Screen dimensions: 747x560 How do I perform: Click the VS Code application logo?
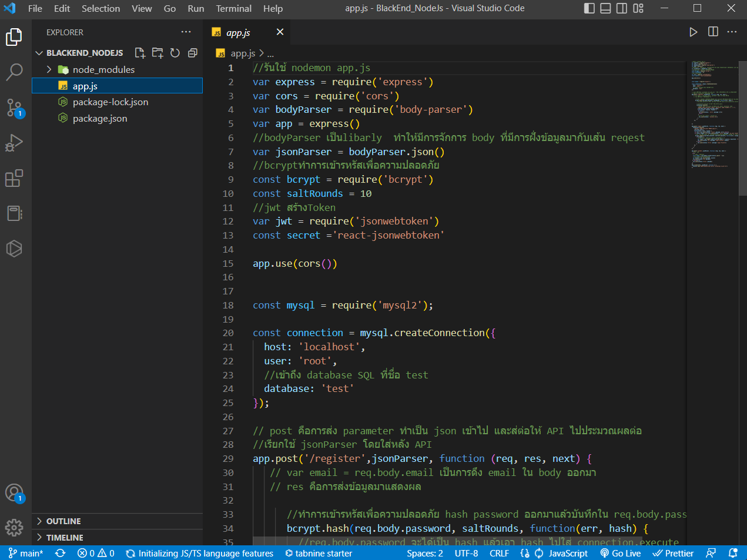(10, 8)
